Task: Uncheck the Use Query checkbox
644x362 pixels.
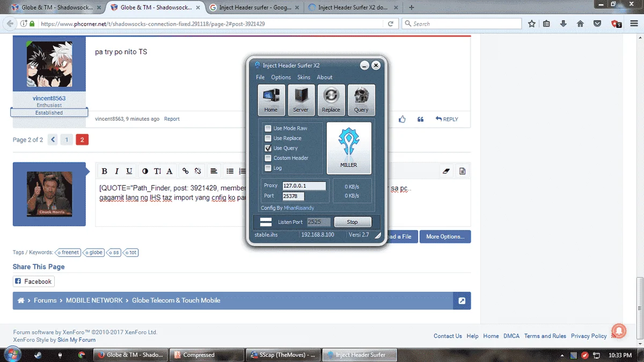Action: (x=268, y=148)
